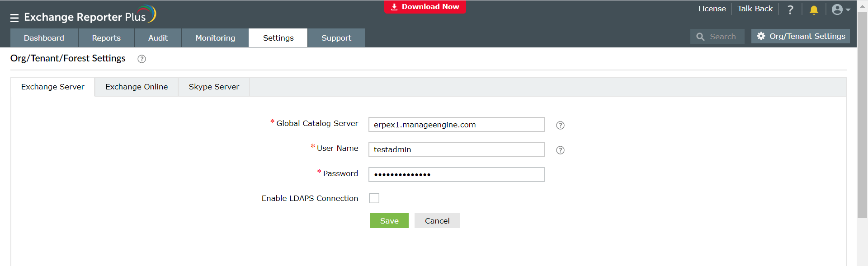Click the search magnifier icon
868x266 pixels.
click(700, 37)
